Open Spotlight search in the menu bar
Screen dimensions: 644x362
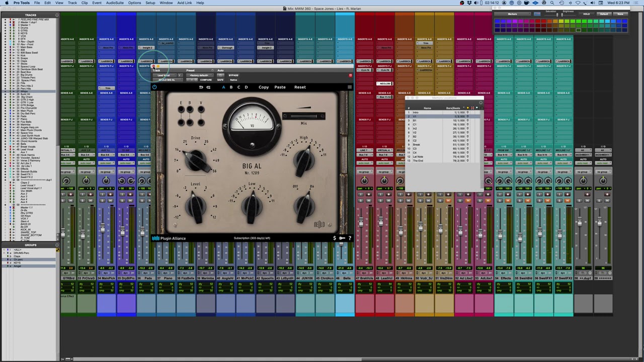[x=552, y=3]
